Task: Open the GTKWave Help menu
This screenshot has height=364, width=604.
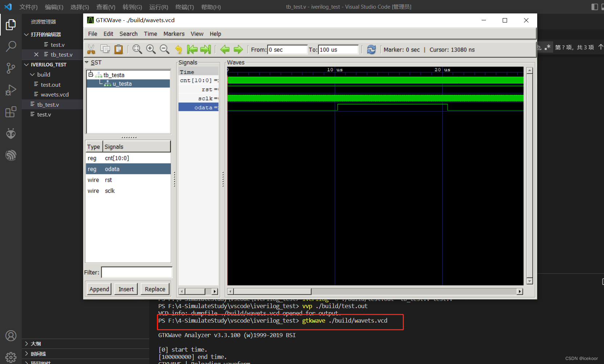Action: [215, 34]
